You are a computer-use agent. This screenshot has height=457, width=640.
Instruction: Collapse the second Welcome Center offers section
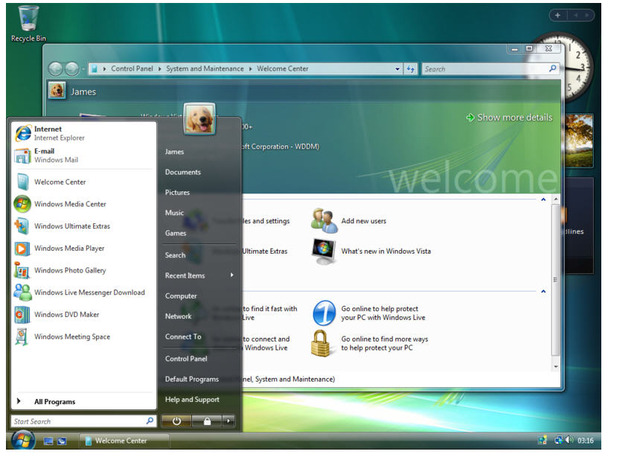[x=543, y=291]
